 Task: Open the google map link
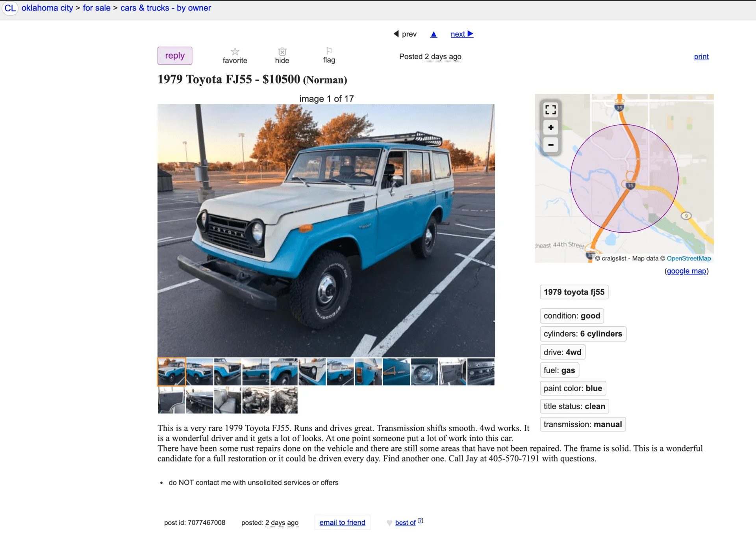[x=686, y=271]
